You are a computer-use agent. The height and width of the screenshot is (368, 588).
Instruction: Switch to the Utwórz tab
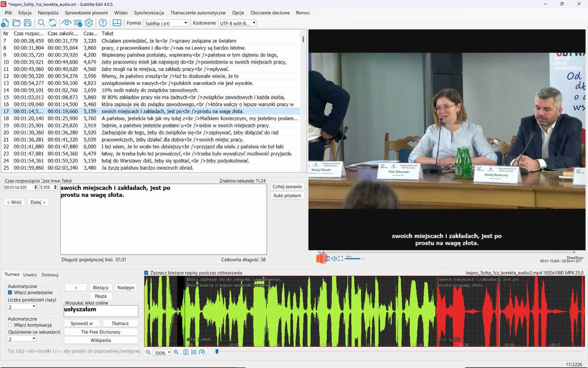tap(30, 275)
